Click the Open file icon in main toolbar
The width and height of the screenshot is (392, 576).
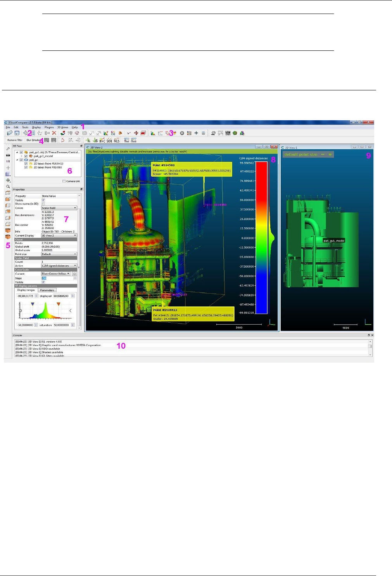tap(10, 133)
